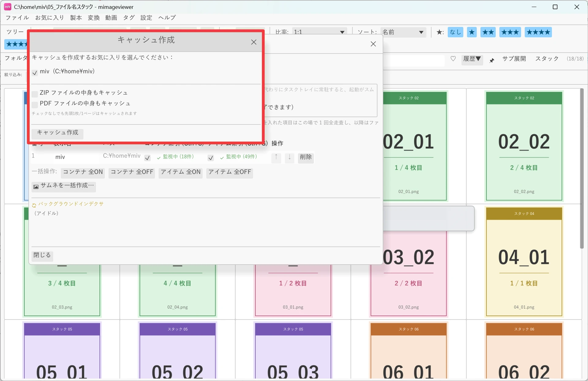This screenshot has height=381, width=588.
Task: Toggle item monitoring checkbox for miv row
Action: tap(210, 158)
